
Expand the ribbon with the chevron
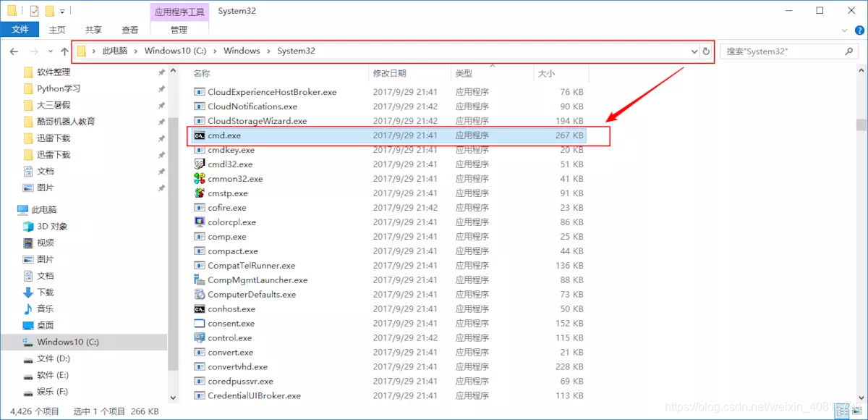pyautogui.click(x=846, y=30)
